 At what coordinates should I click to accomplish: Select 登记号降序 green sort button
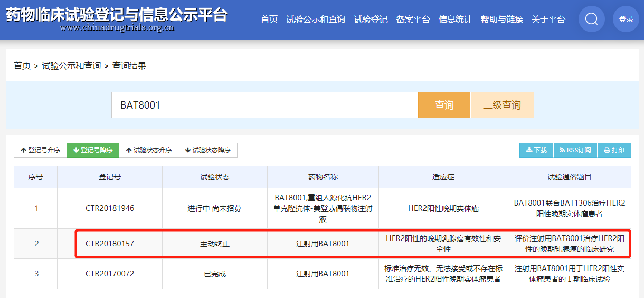pos(93,150)
